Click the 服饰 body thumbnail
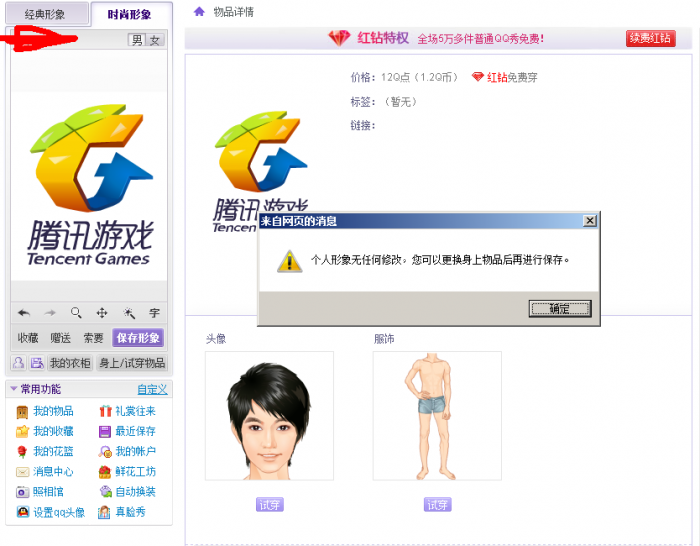The width and height of the screenshot is (700, 546). [437, 416]
